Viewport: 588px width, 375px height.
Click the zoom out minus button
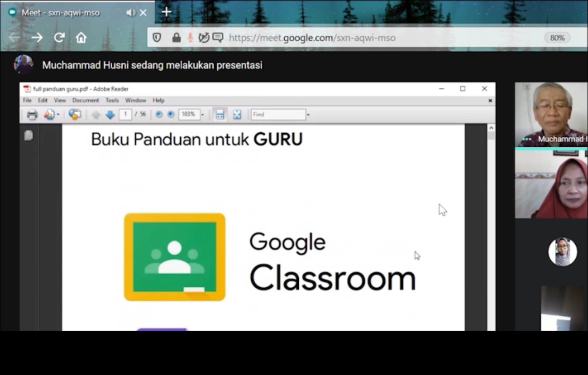click(x=159, y=115)
